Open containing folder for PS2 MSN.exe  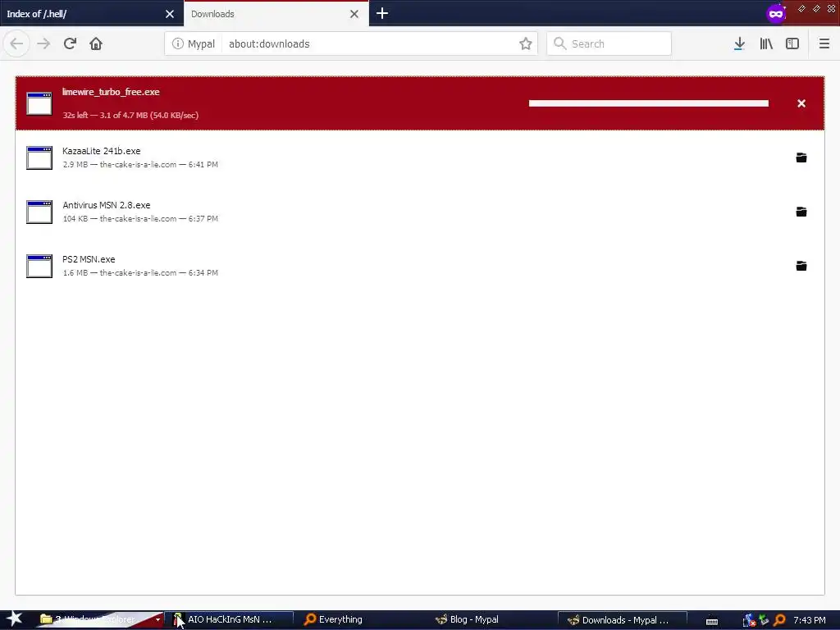pyautogui.click(x=801, y=266)
